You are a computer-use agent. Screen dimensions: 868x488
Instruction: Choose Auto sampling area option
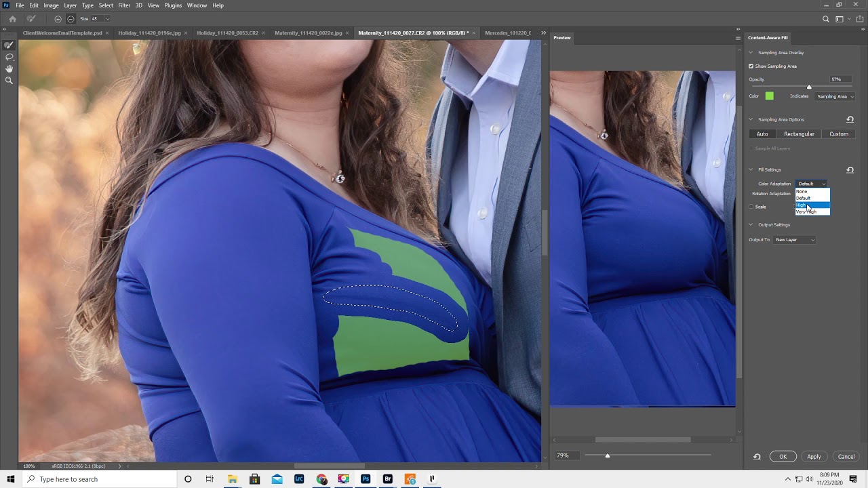tap(762, 134)
